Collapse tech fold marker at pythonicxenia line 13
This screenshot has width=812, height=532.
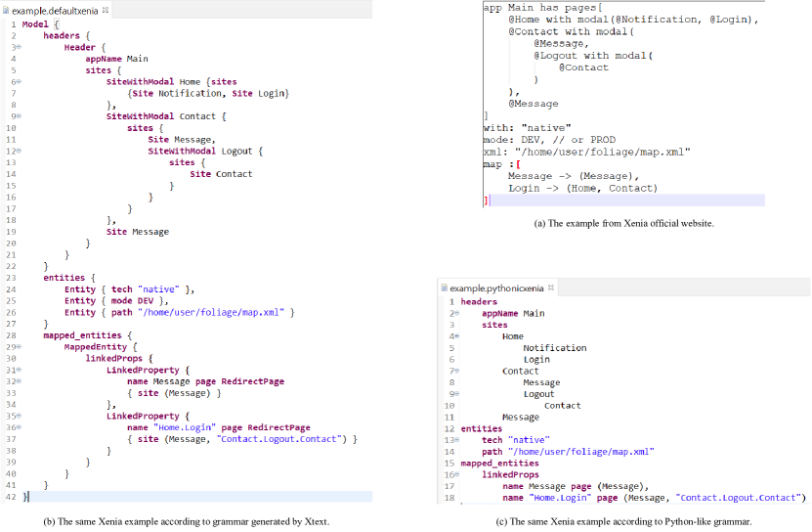pos(456,440)
